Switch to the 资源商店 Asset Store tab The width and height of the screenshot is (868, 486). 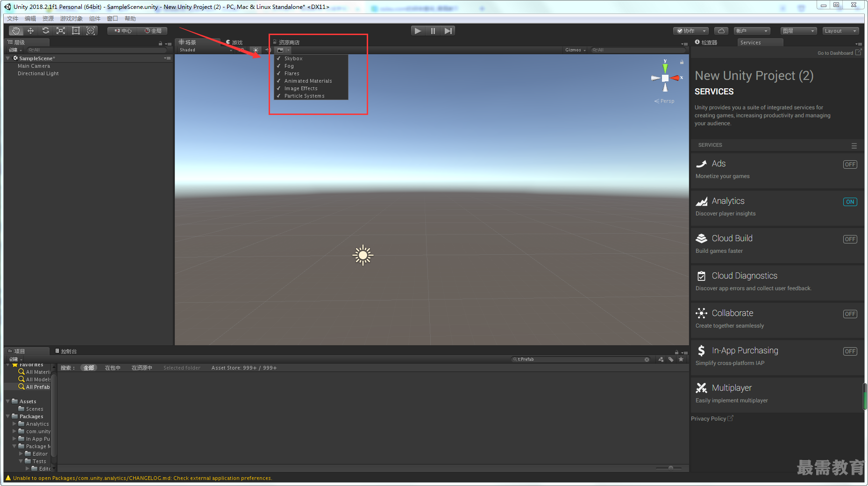(286, 43)
